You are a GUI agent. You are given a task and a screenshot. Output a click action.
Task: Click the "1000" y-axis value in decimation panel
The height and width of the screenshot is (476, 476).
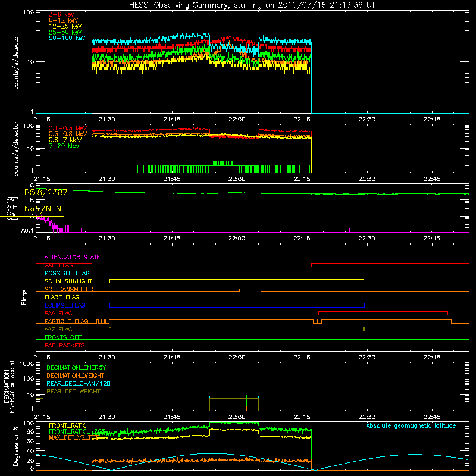click(x=27, y=364)
